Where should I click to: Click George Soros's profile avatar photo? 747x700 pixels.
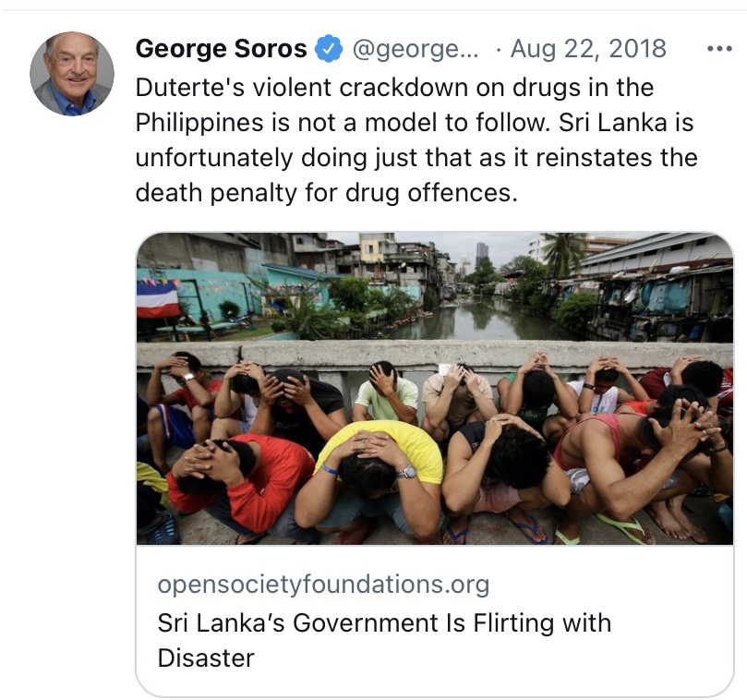click(72, 74)
